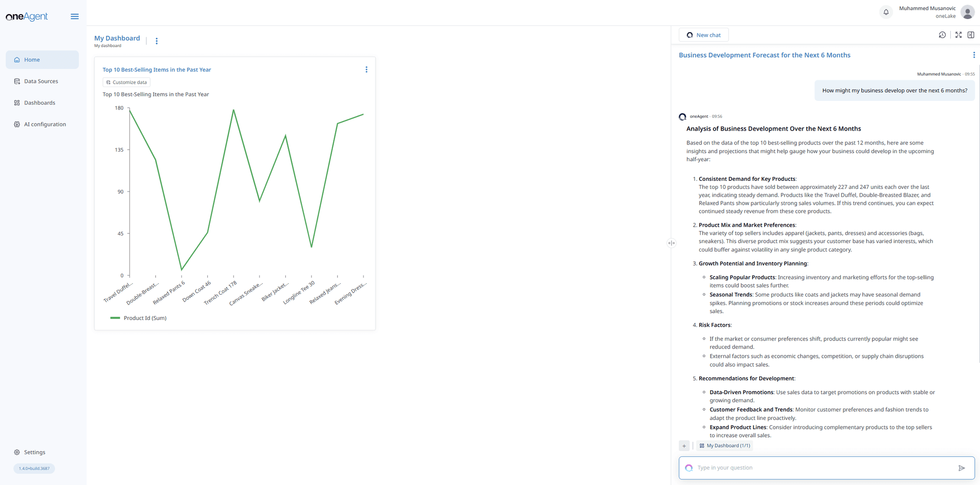Open the My Dashboard options menu
The image size is (980, 485).
[156, 41]
